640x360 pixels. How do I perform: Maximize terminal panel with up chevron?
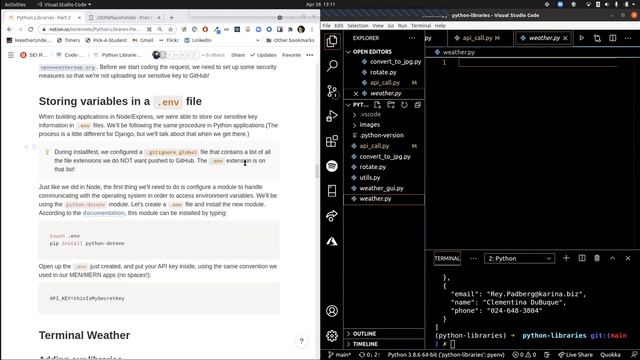[612, 258]
